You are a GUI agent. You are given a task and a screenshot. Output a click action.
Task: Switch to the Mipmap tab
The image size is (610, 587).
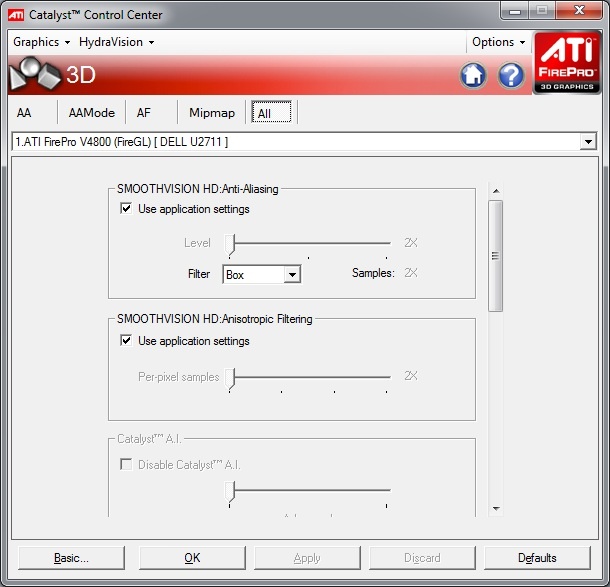point(212,113)
